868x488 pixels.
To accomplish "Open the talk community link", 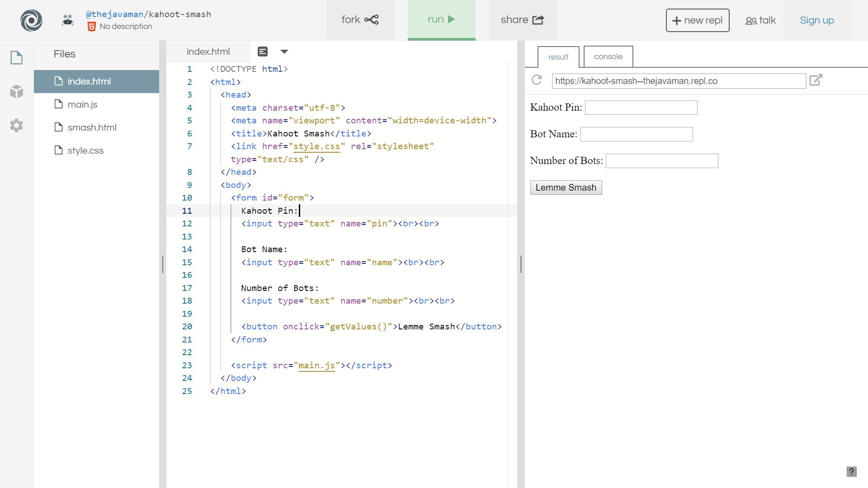I will tap(761, 20).
